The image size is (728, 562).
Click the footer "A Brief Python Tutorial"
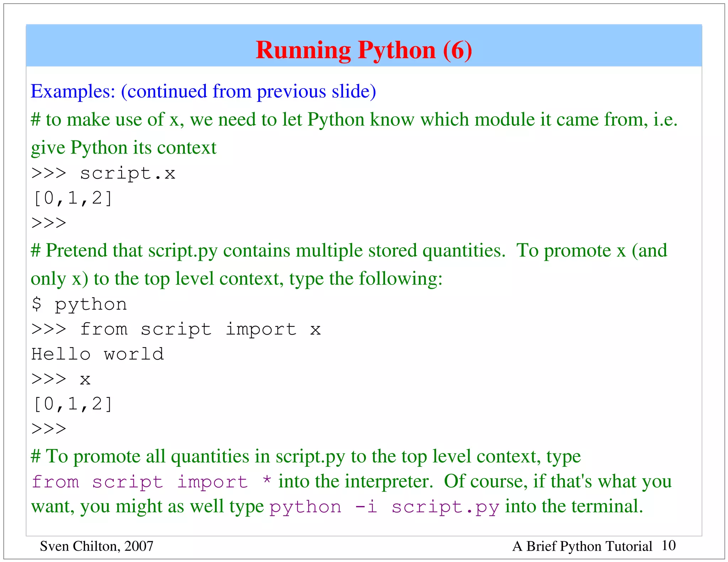582,546
